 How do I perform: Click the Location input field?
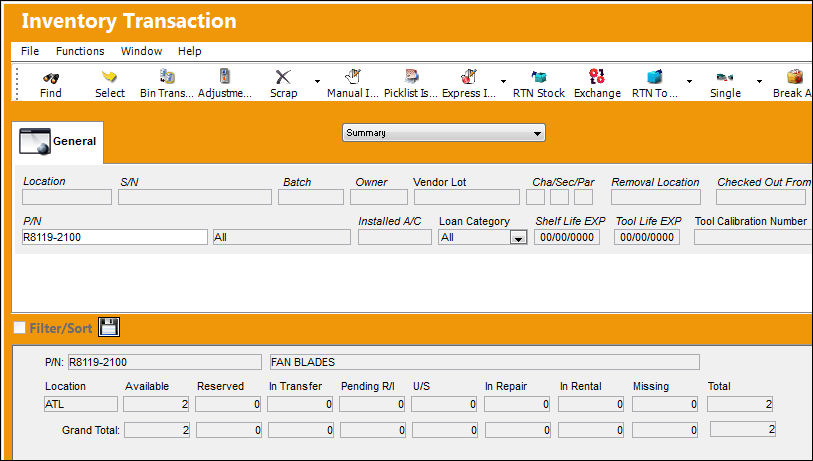[x=67, y=197]
